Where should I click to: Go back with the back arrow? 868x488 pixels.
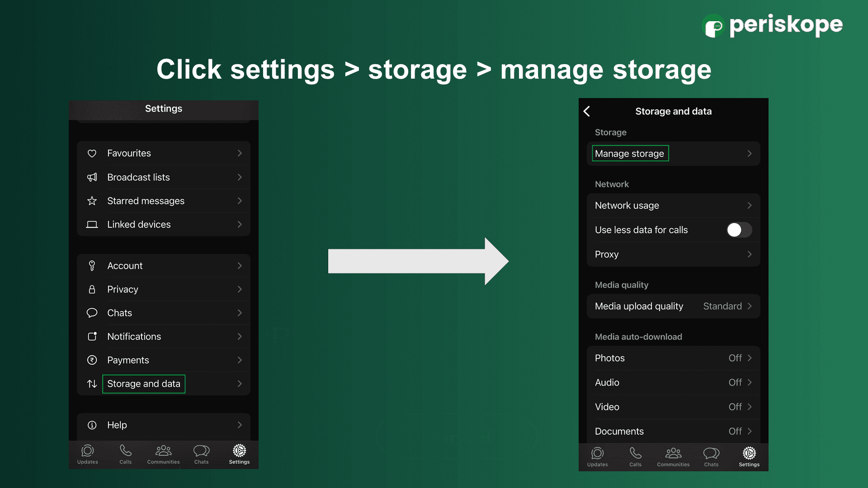coord(587,111)
